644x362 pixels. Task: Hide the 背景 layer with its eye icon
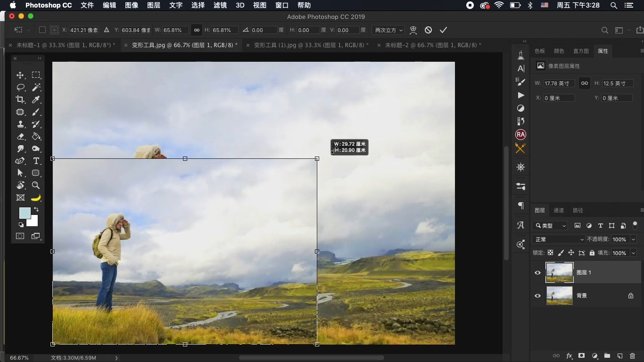[537, 296]
